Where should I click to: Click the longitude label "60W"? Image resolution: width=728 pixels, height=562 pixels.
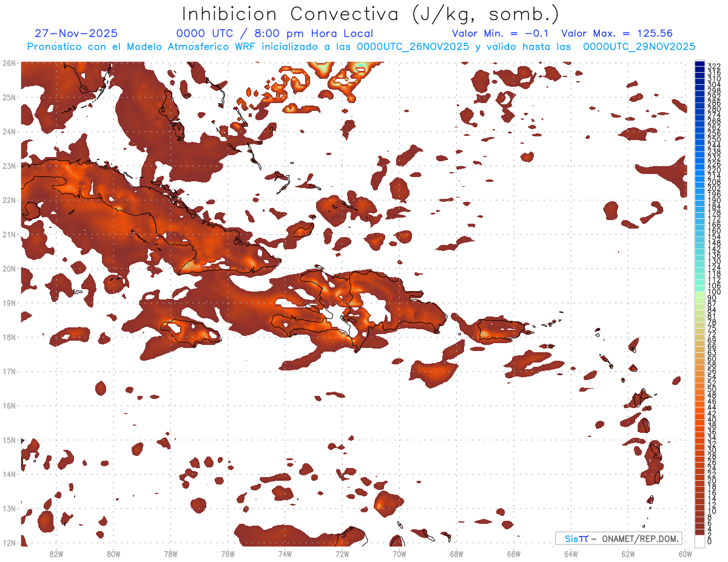pos(686,553)
